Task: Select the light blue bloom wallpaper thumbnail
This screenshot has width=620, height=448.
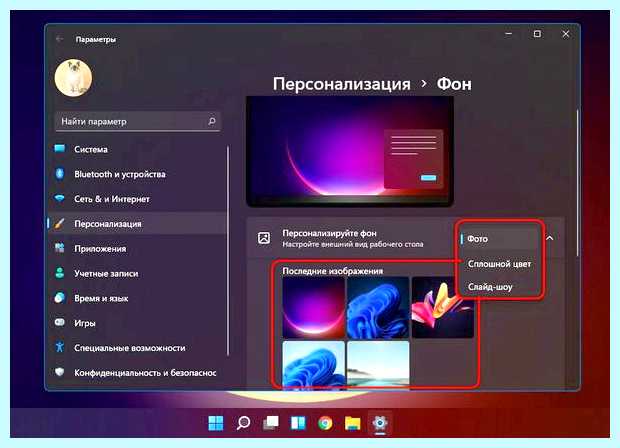Action: (314, 365)
